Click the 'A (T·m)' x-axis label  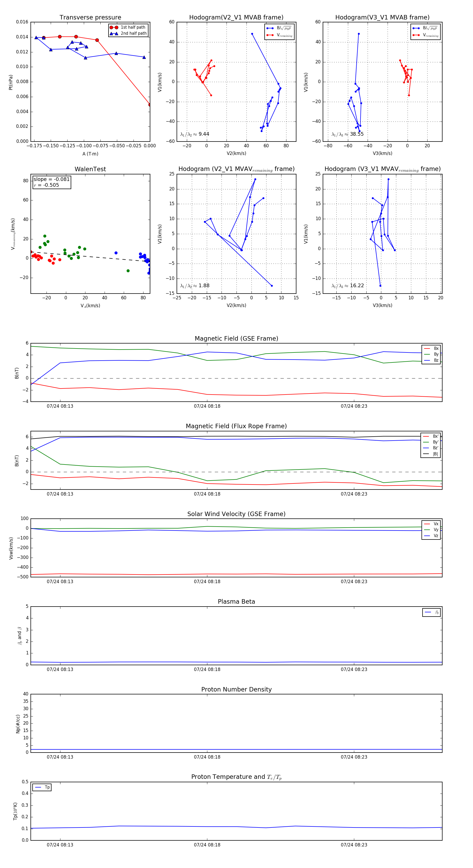coord(90,154)
